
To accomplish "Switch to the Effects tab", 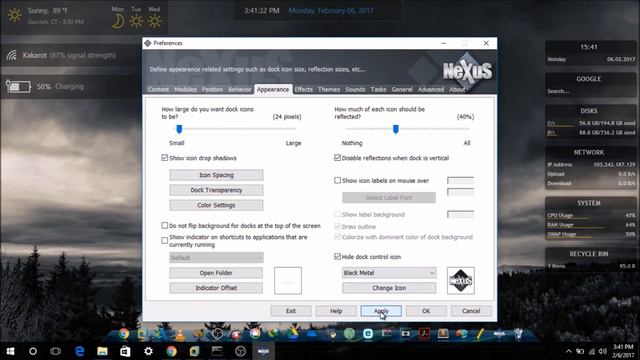I will coord(303,89).
